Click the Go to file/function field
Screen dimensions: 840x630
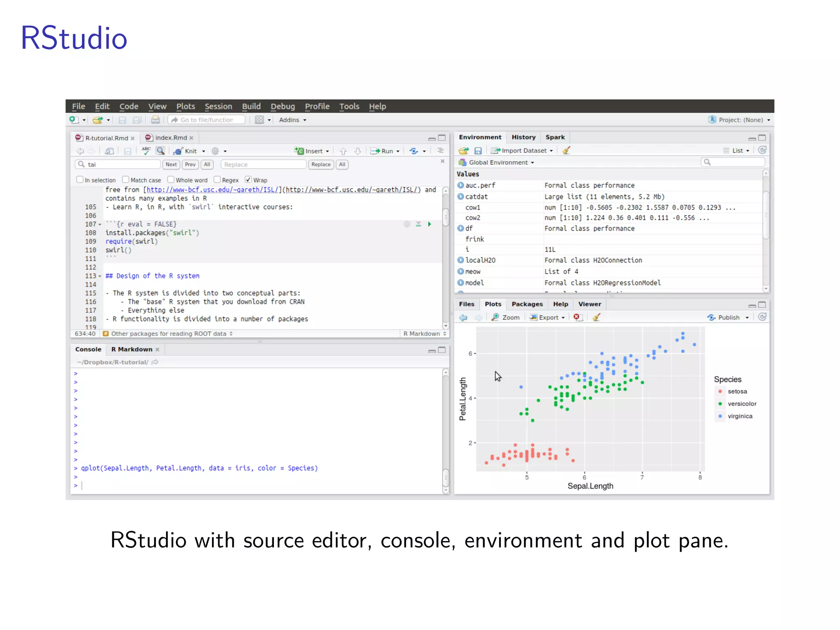click(x=207, y=120)
